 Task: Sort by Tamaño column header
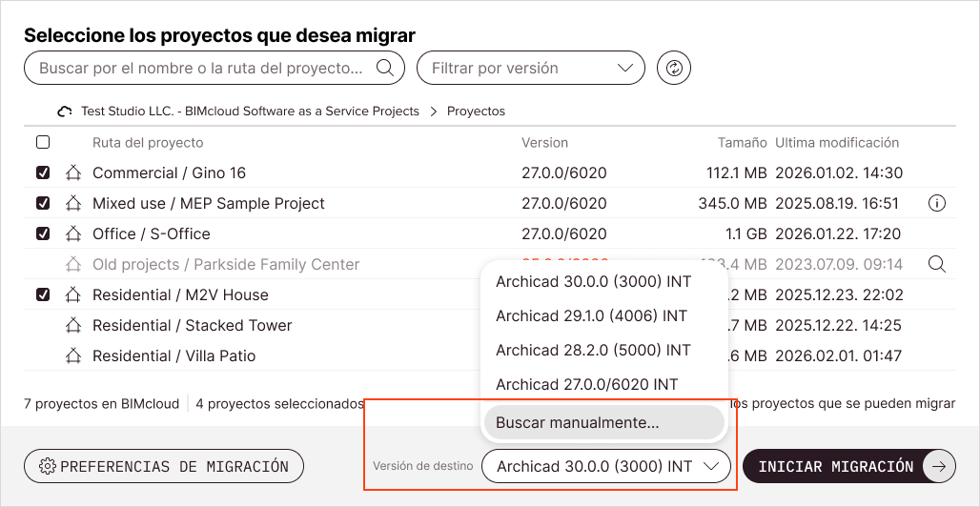point(742,143)
